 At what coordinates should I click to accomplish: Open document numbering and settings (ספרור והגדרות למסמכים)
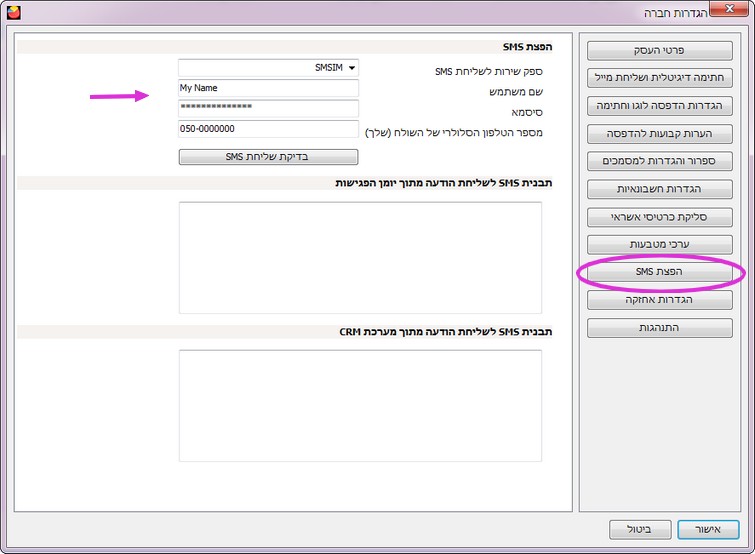659,161
